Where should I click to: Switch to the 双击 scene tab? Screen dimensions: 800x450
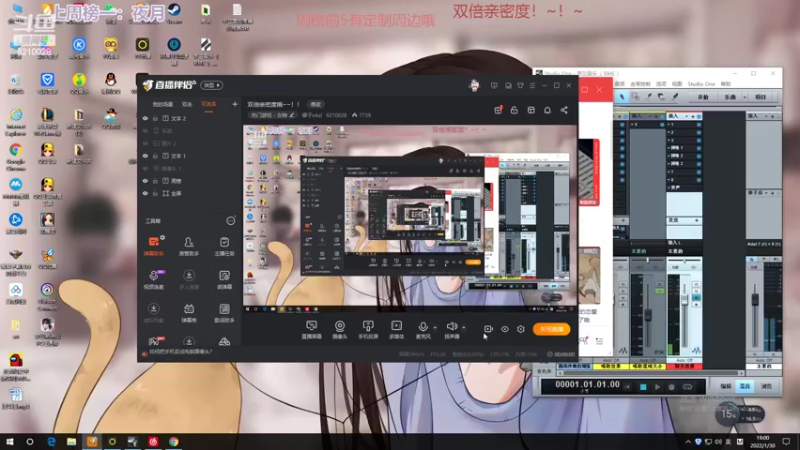point(187,104)
